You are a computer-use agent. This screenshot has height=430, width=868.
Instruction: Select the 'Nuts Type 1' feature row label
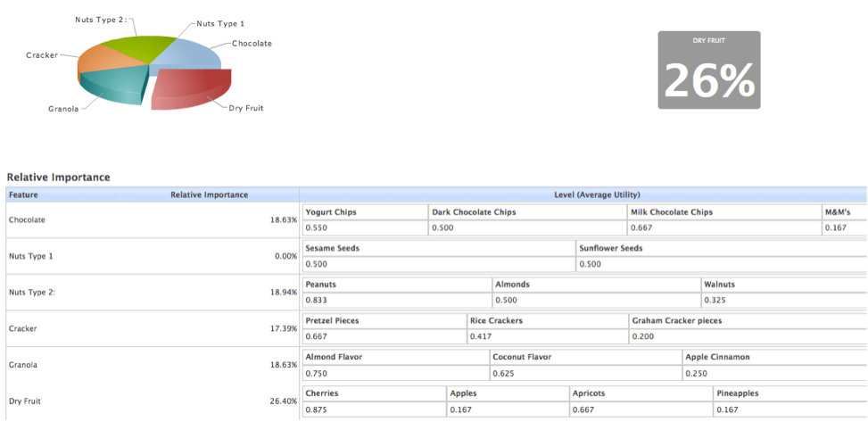click(x=31, y=256)
